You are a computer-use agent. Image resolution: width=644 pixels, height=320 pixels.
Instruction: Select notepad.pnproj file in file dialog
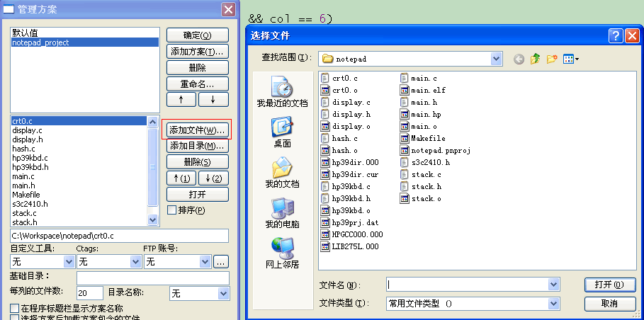tap(436, 151)
